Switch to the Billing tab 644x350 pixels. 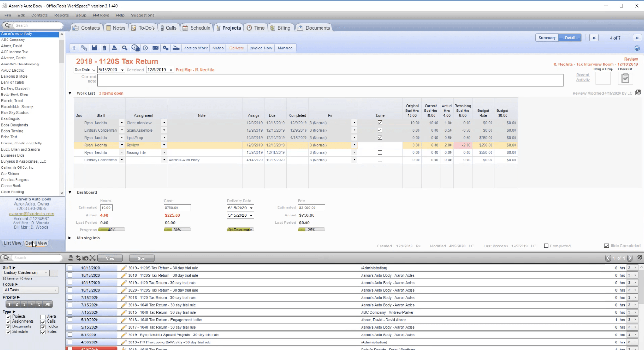[x=280, y=28]
